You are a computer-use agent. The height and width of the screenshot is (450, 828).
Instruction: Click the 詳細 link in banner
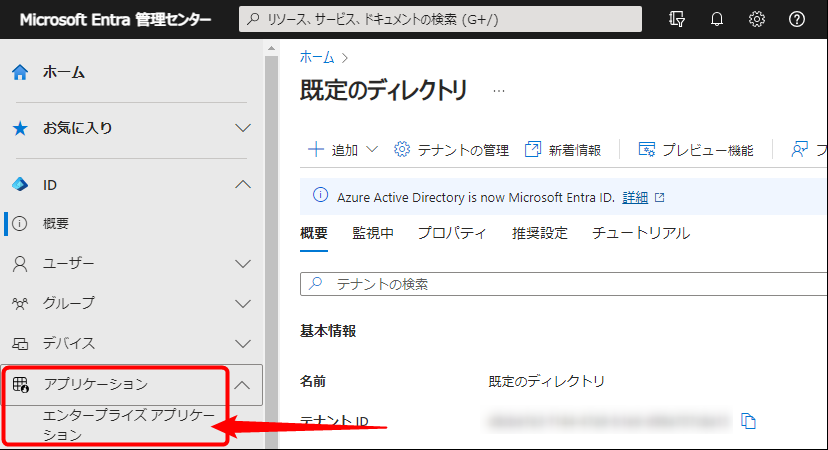click(x=635, y=198)
